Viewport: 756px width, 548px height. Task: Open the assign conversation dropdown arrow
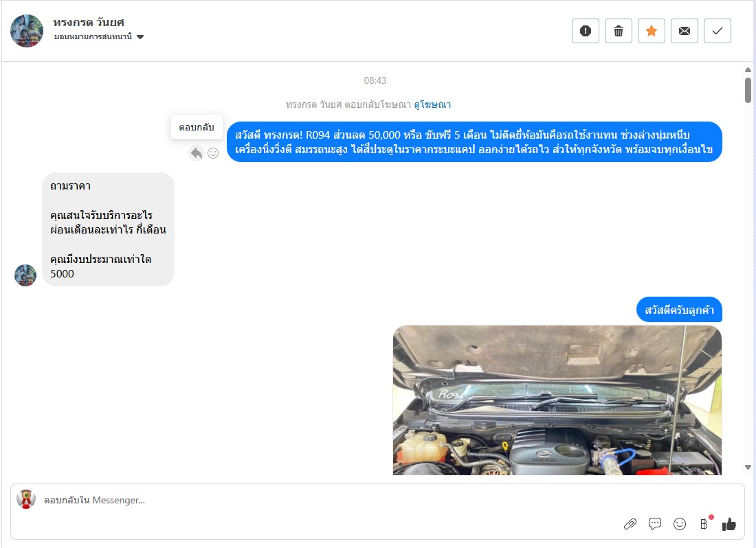point(140,37)
